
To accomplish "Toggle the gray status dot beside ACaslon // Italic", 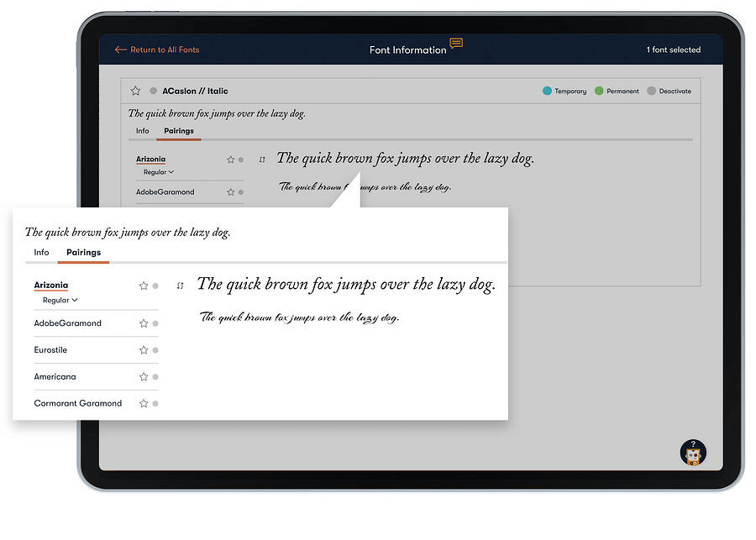I will [x=154, y=91].
